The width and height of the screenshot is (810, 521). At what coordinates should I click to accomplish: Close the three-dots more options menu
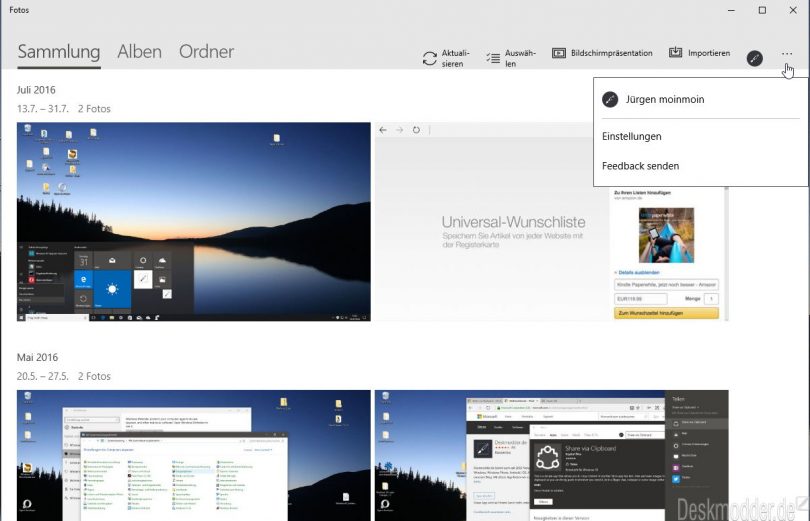pos(787,55)
